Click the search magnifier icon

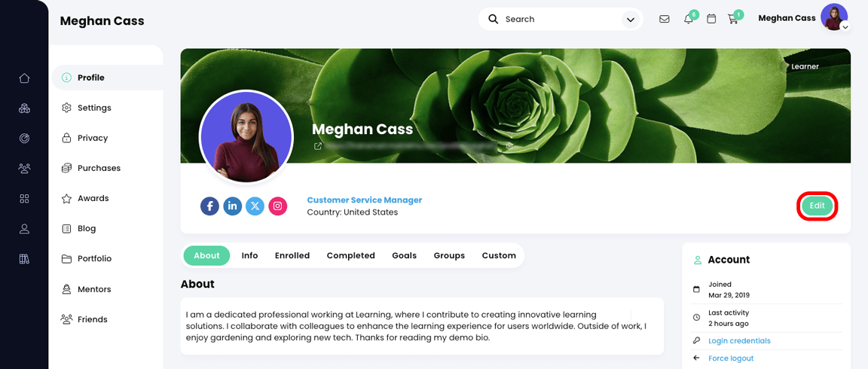point(494,19)
